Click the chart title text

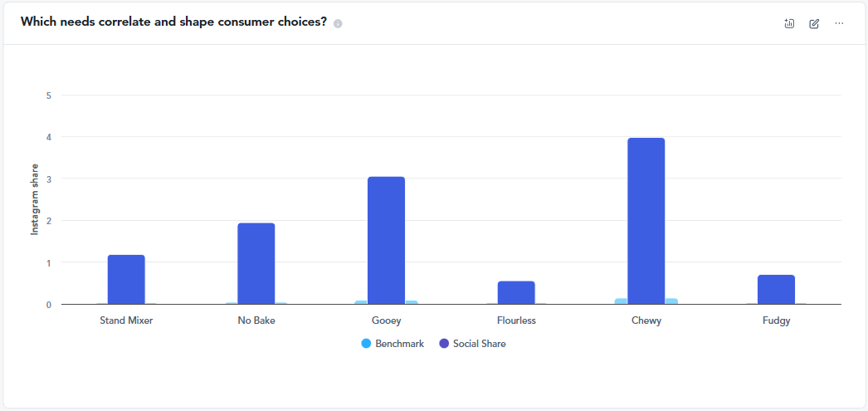[x=173, y=22]
